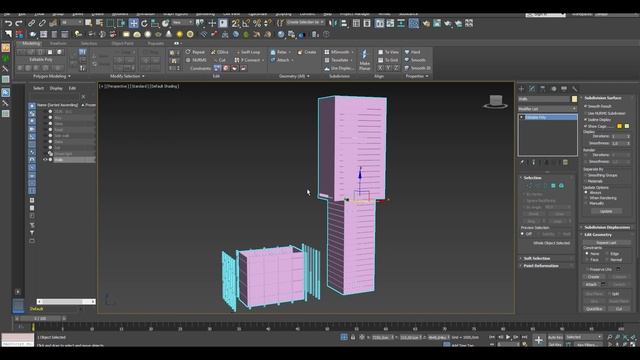Open the Modifier List dropdown

tap(547, 109)
